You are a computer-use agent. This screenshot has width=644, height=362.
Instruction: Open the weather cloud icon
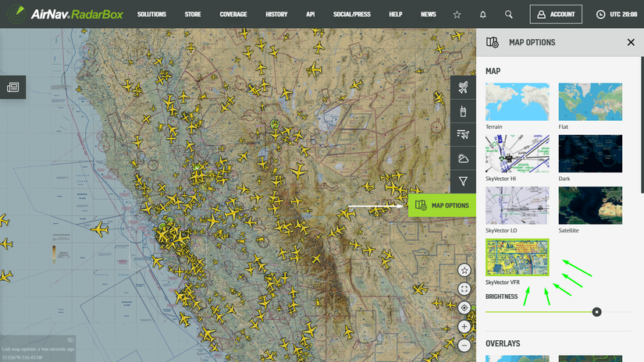tap(463, 158)
